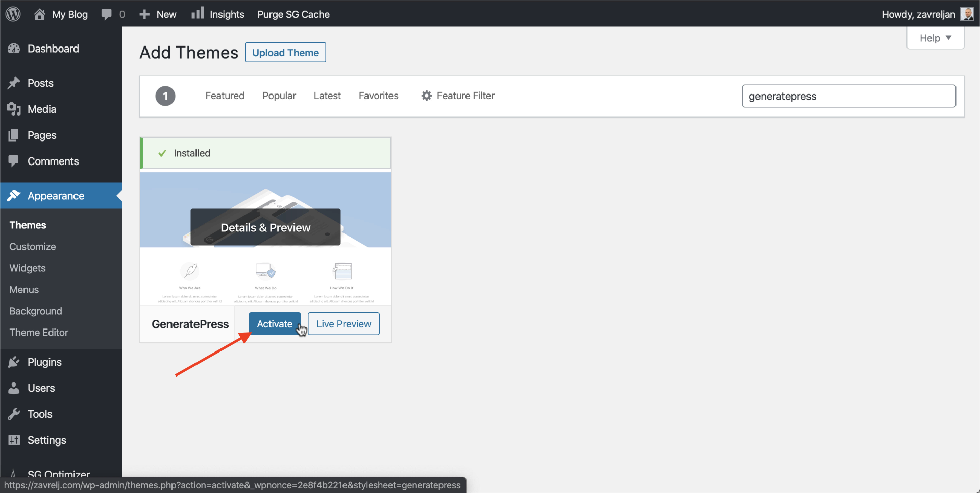This screenshot has height=493, width=980.
Task: Open Widgets submenu item
Action: [28, 268]
